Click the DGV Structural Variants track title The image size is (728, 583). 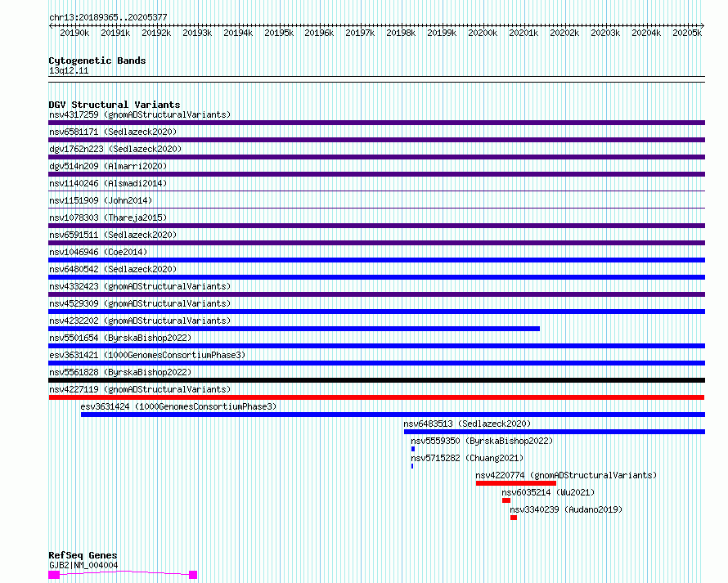click(115, 105)
